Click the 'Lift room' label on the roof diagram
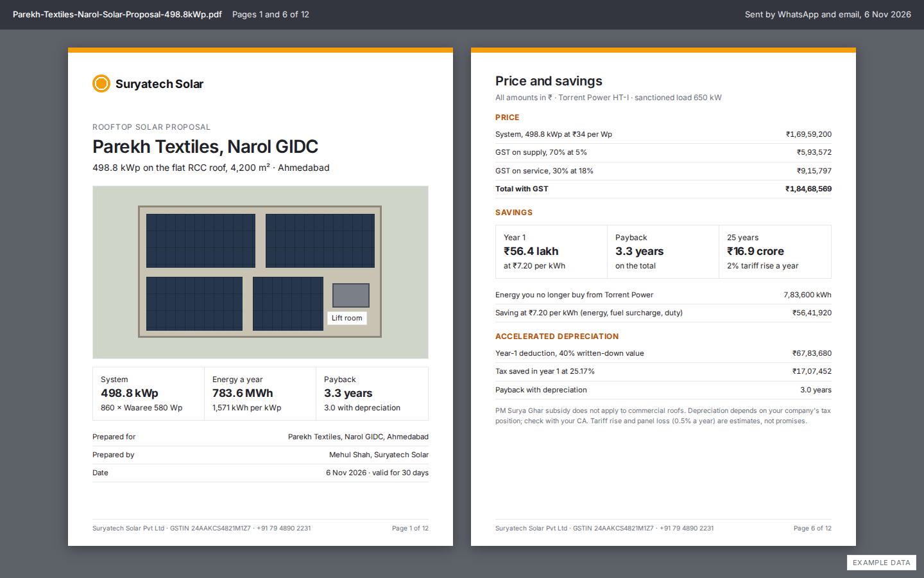This screenshot has height=578, width=924. click(346, 318)
